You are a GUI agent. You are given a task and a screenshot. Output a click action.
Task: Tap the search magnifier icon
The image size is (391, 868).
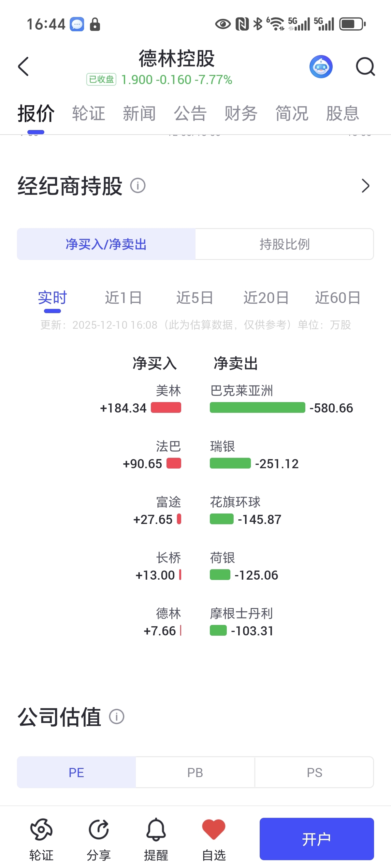(x=365, y=66)
